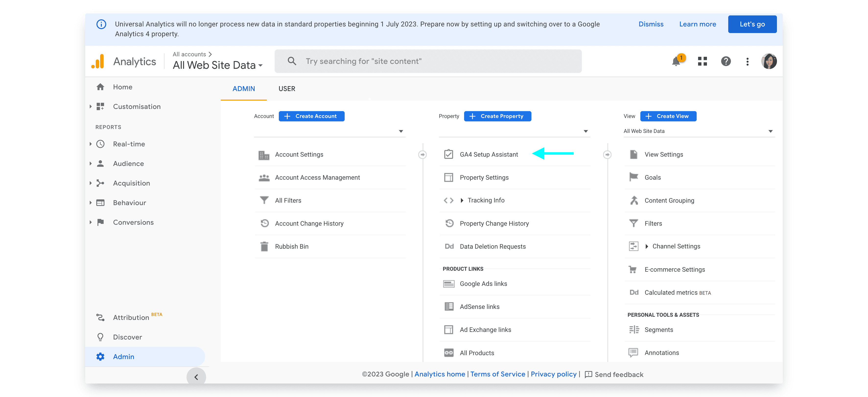Viewport: 868px width, 397px height.
Task: Open the Google apps grid icon
Action: tap(702, 61)
